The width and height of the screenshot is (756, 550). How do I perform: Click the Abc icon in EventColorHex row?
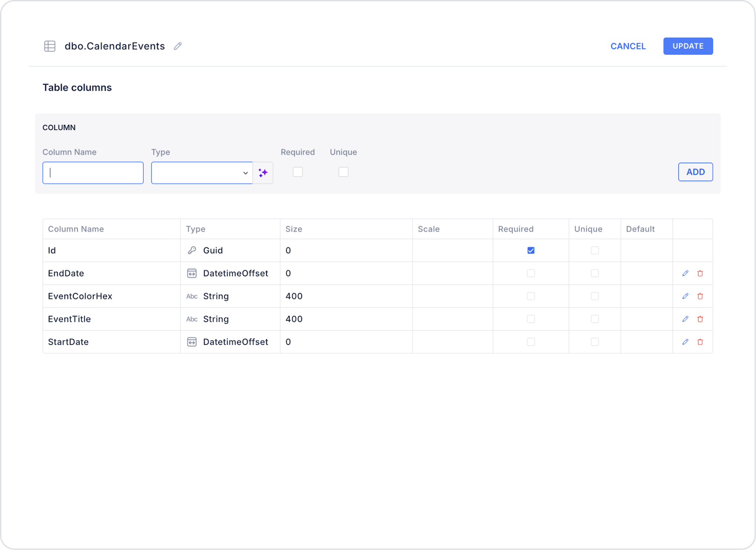192,297
